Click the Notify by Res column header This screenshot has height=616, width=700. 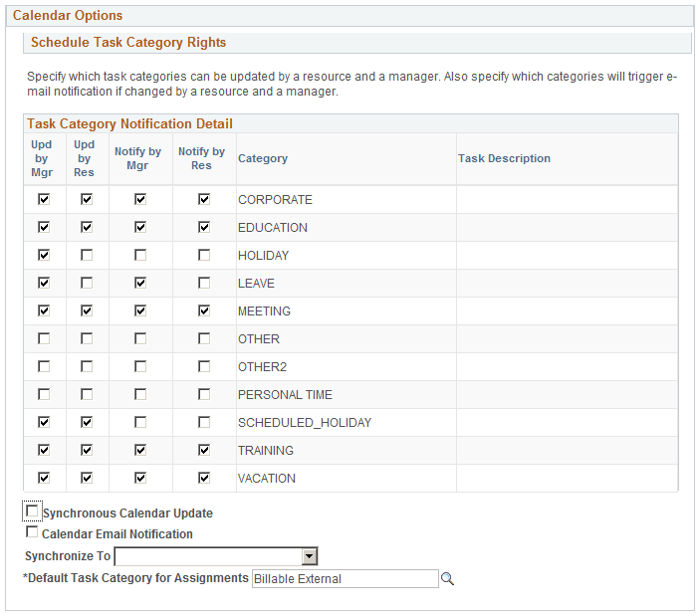pos(201,158)
